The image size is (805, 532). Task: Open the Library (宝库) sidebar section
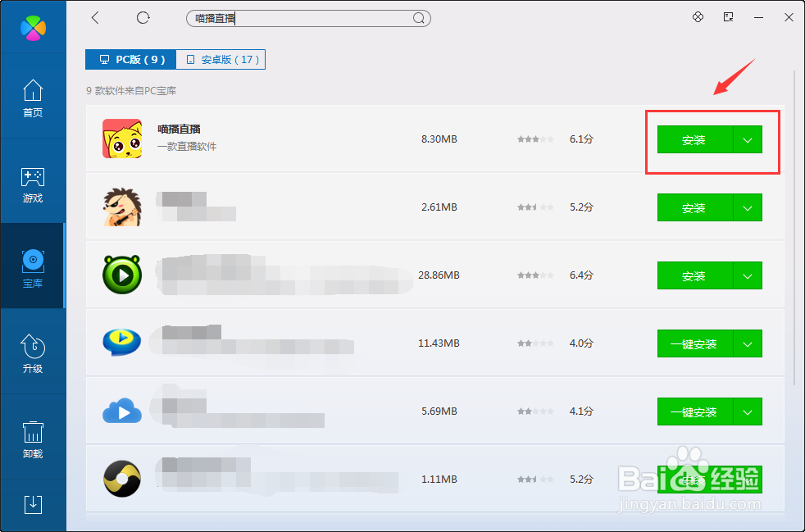tap(33, 266)
